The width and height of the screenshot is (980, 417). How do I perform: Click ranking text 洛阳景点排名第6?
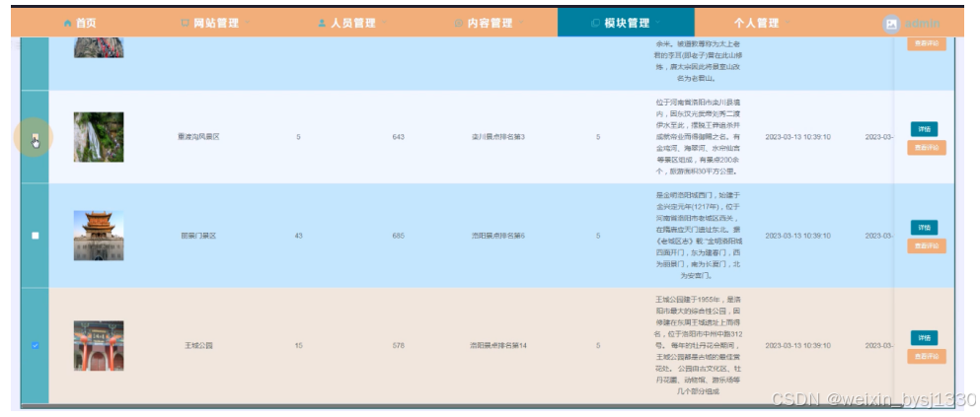(498, 236)
